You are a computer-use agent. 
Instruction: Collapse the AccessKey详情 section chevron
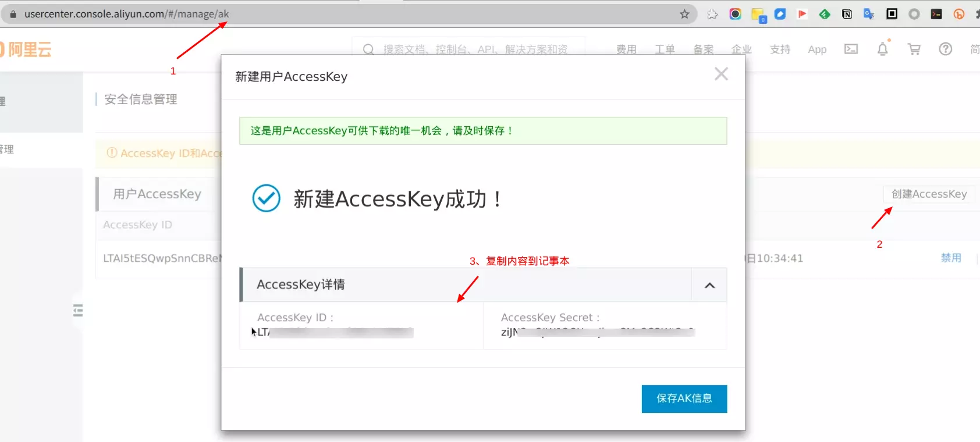(709, 285)
